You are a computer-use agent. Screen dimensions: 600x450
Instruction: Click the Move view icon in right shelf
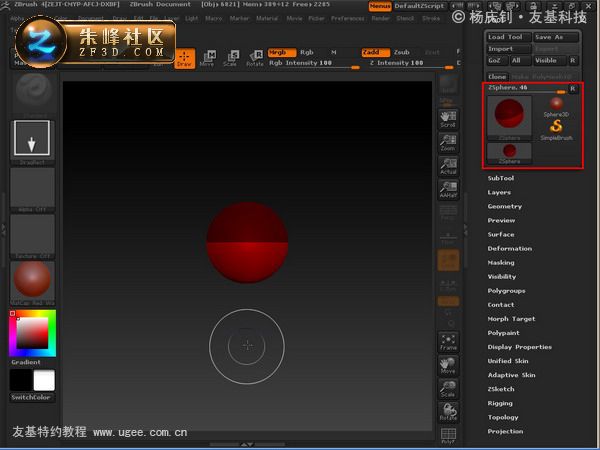point(448,365)
